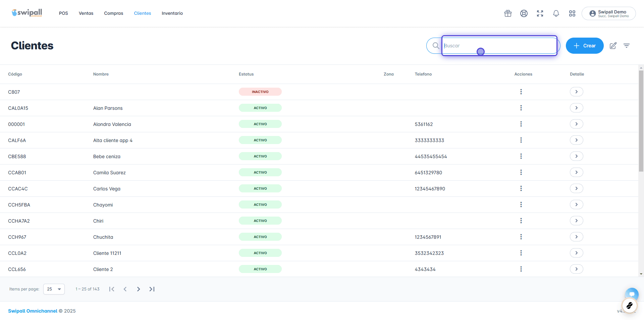Open the Inventario menu
The width and height of the screenshot is (644, 320).
[172, 13]
